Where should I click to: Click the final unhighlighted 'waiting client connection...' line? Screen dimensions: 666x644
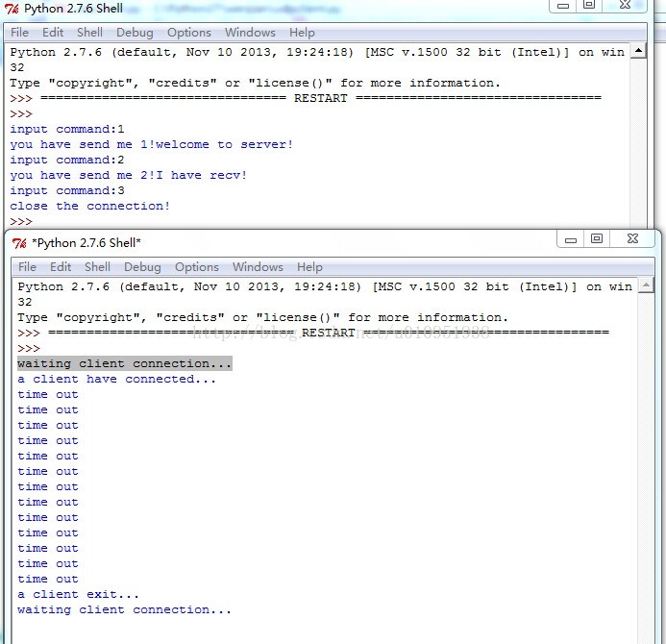pyautogui.click(x=124, y=609)
